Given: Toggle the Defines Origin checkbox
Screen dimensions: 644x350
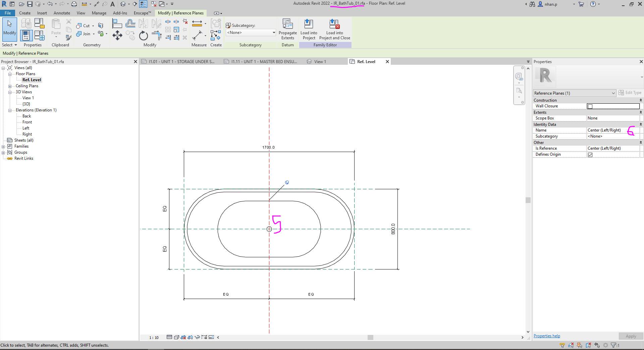Looking at the screenshot, I should (591, 154).
